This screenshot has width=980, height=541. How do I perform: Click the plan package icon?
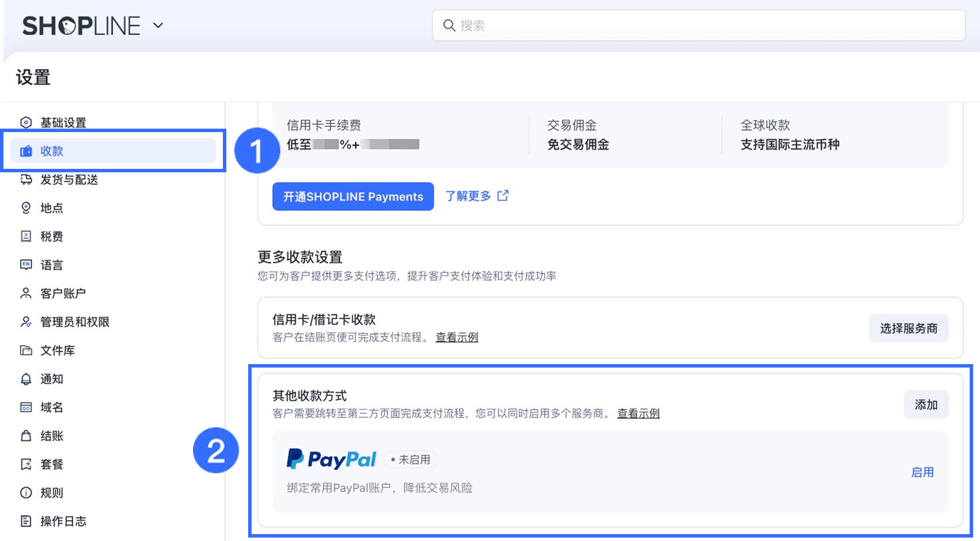[x=26, y=464]
